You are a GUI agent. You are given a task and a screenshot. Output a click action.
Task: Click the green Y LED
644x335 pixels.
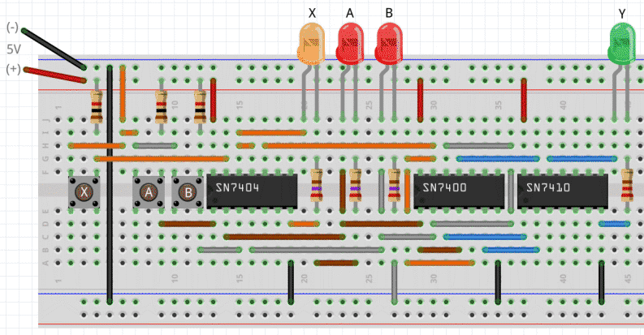pos(622,43)
